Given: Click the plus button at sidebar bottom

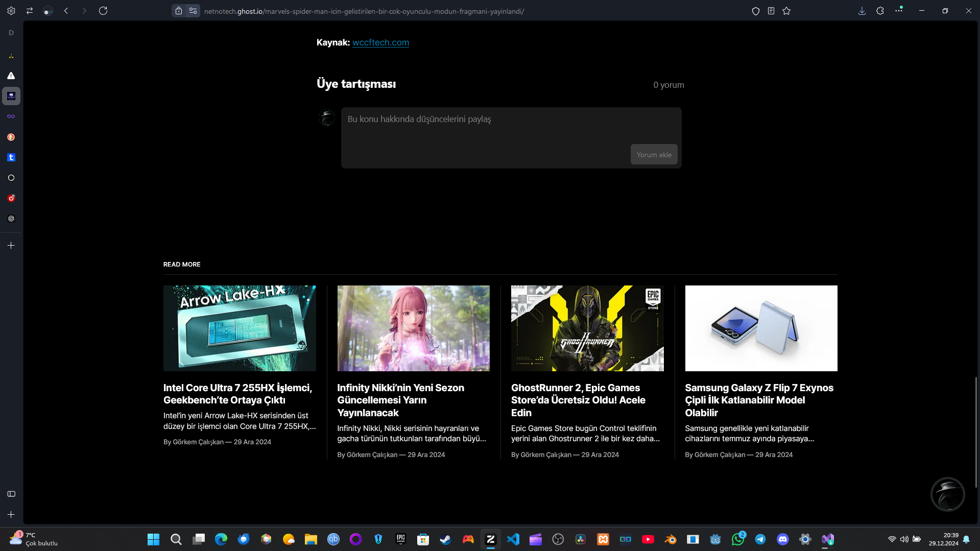Looking at the screenshot, I should click(11, 515).
